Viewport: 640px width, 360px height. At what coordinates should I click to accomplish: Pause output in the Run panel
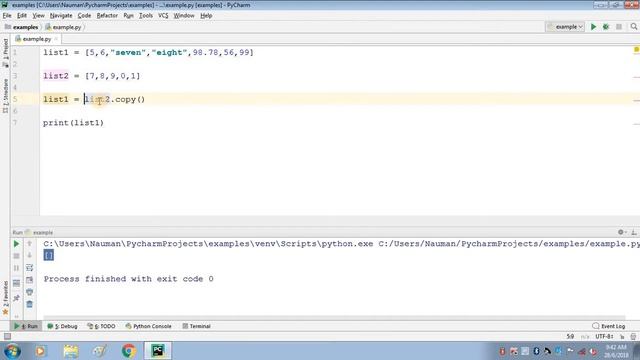coord(16,268)
